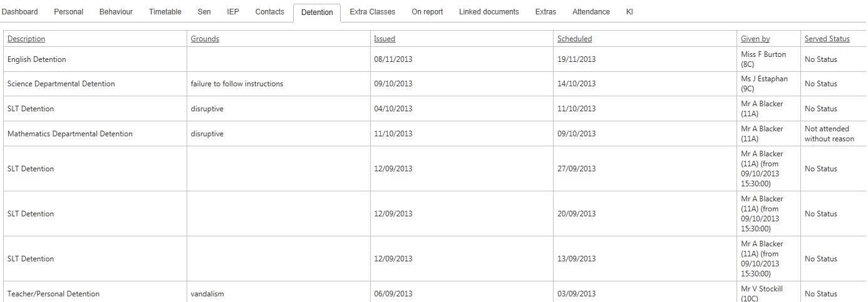The image size is (868, 302).
Task: Open the Extra Classes tab
Action: tap(373, 12)
